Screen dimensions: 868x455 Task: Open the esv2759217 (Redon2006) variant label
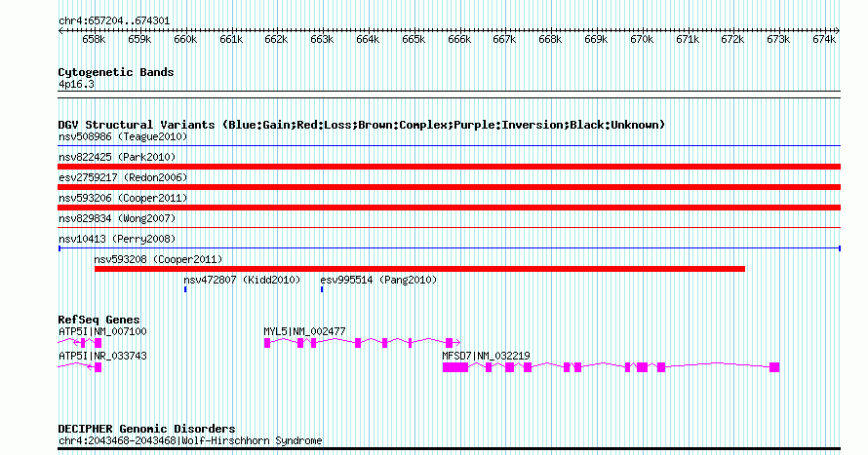point(123,177)
